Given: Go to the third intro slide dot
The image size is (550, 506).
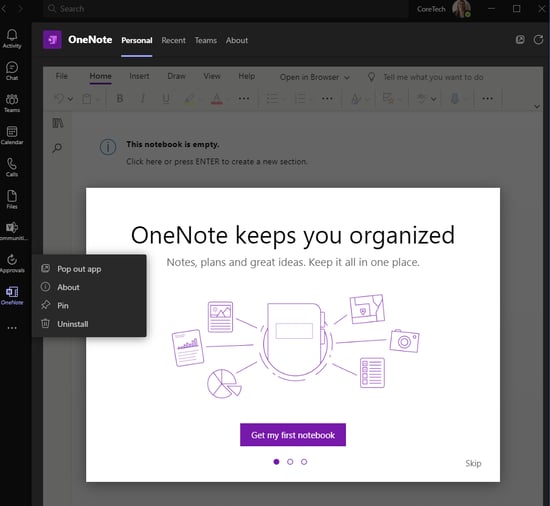Looking at the screenshot, I should 304,462.
